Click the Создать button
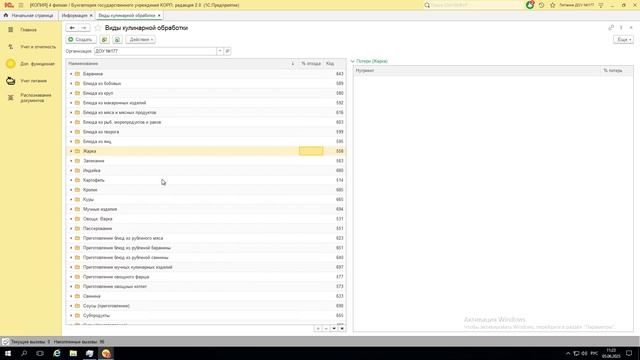The height and width of the screenshot is (360, 640). point(81,40)
